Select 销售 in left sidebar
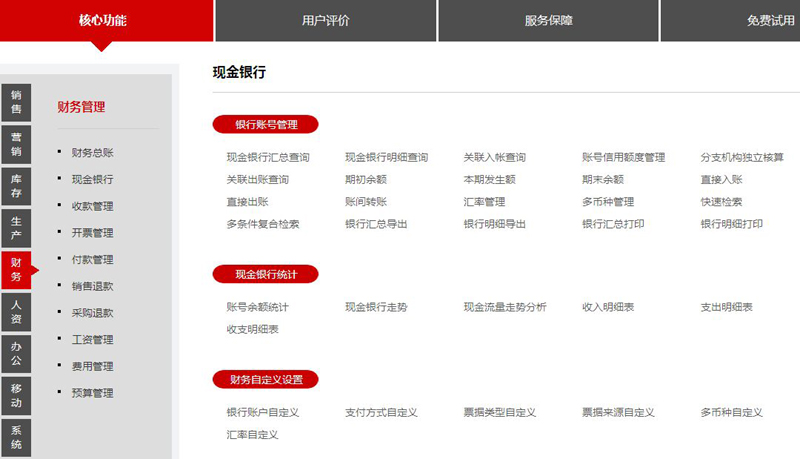Image resolution: width=800 pixels, height=459 pixels. click(x=16, y=102)
